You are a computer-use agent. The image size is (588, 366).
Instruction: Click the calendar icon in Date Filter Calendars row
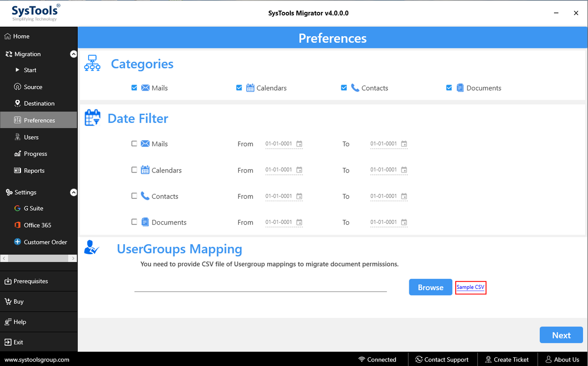point(145,170)
